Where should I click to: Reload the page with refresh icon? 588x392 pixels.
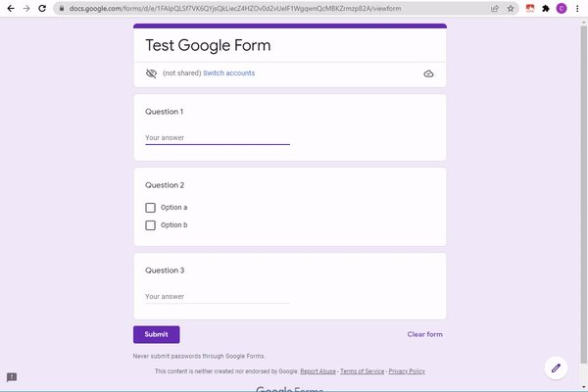[x=42, y=8]
